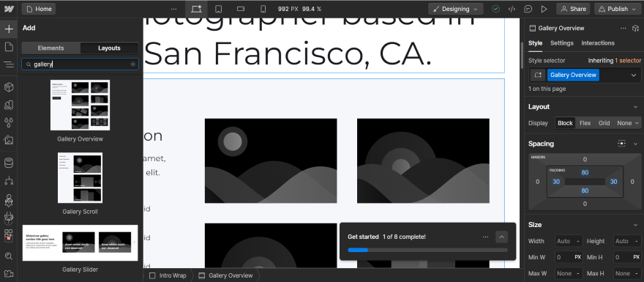
Task: Open the Assets image icon
Action: (9, 140)
